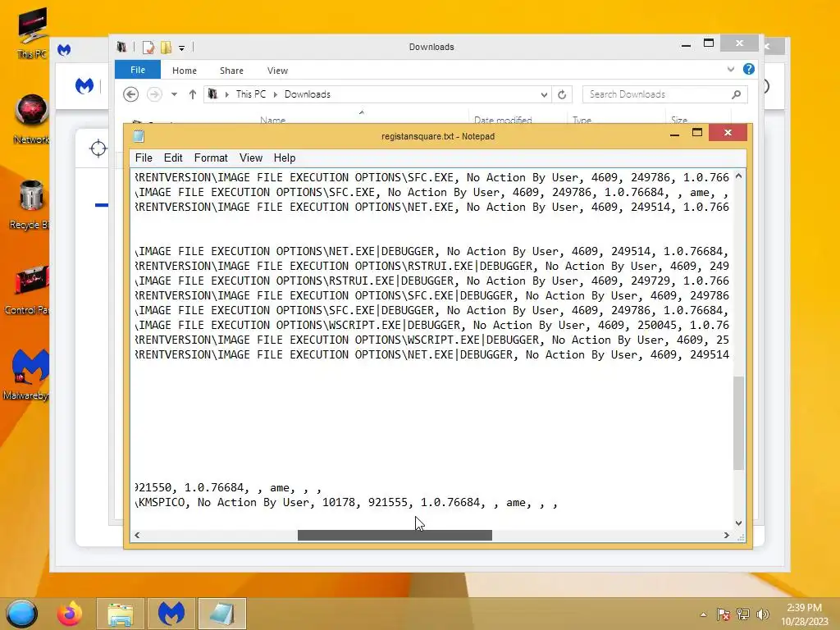Click the scan target icon in Malwarebytes window
The image size is (840, 630).
98,148
